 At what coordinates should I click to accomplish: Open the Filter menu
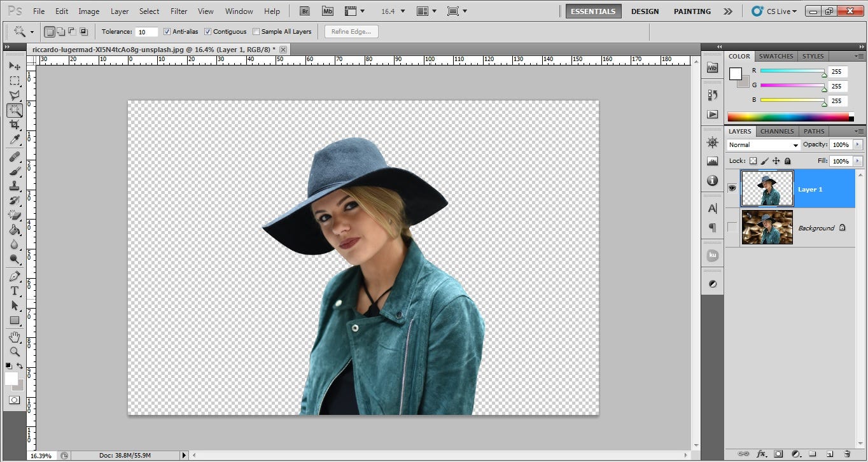(x=178, y=11)
